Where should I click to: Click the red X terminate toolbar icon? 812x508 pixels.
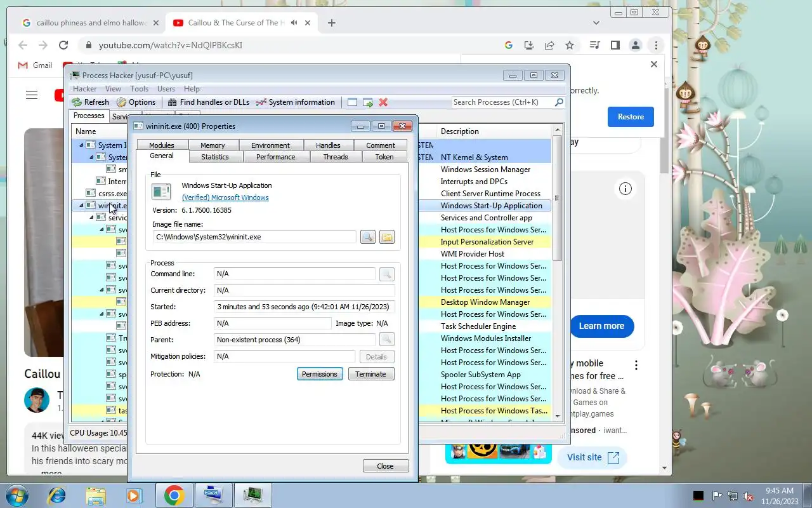tap(383, 102)
